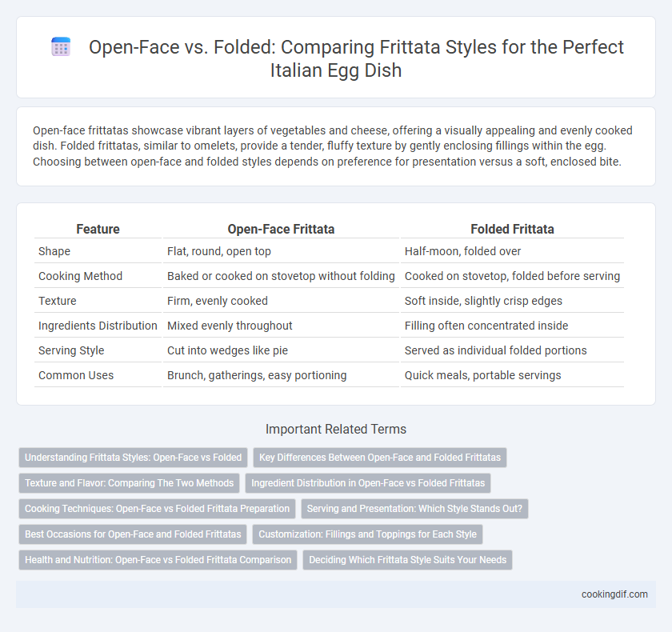This screenshot has height=632, width=672.
Task: Click the 'Feature' column header
Action: click(98, 230)
